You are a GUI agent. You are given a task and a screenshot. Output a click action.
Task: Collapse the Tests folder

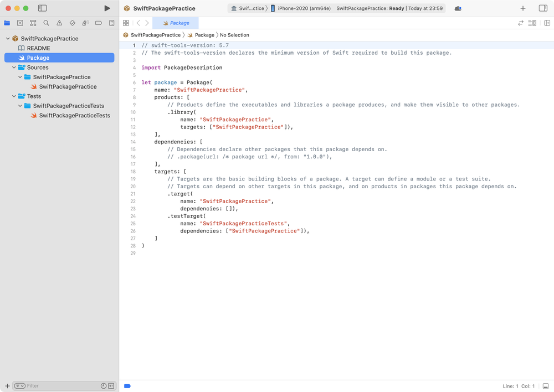tap(14, 96)
